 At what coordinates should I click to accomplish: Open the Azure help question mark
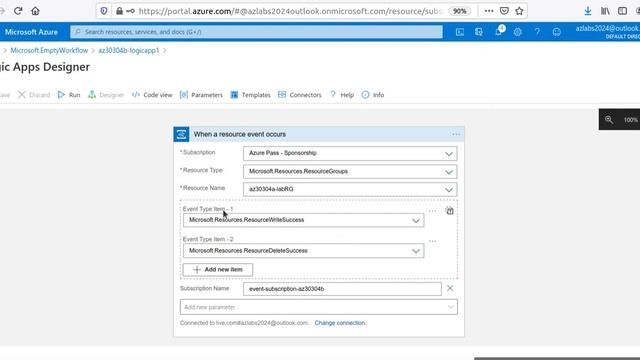click(537, 32)
